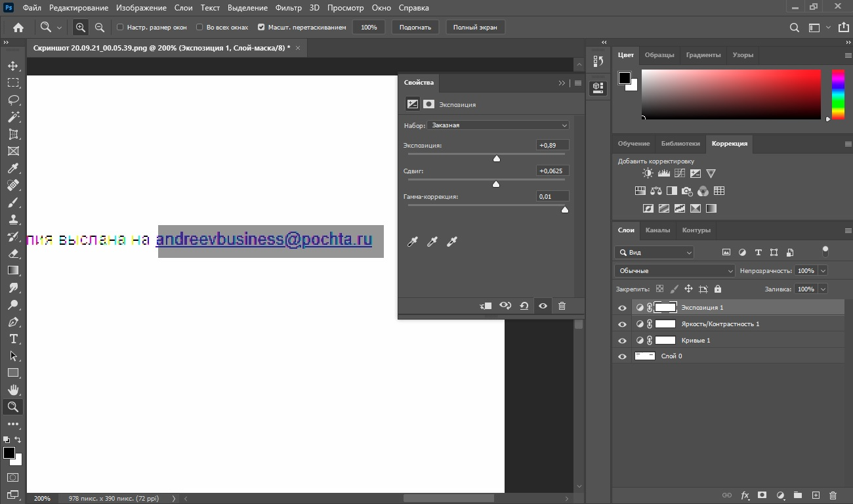The image size is (853, 504).
Task: Click the Подогнать button
Action: click(415, 28)
